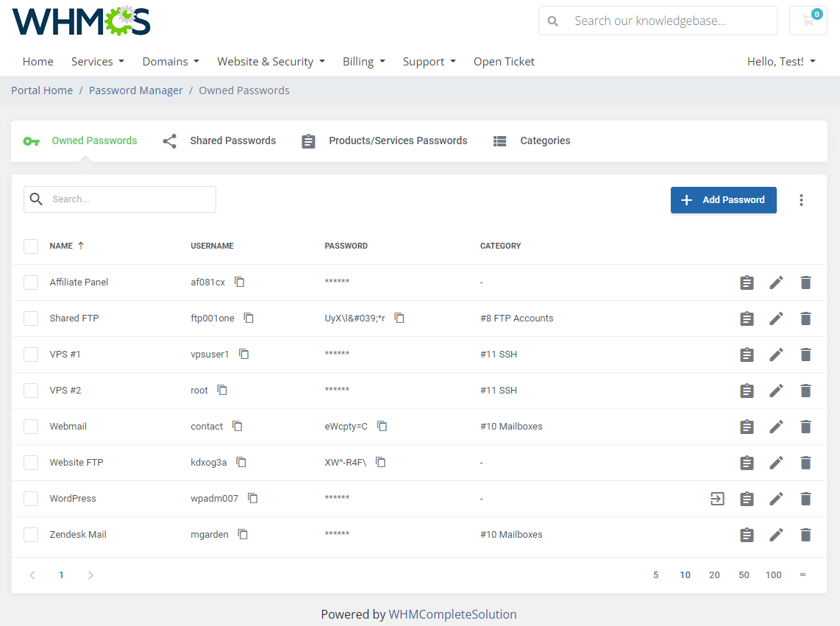840x626 pixels.
Task: Copy the ftp001one username
Action: point(249,318)
